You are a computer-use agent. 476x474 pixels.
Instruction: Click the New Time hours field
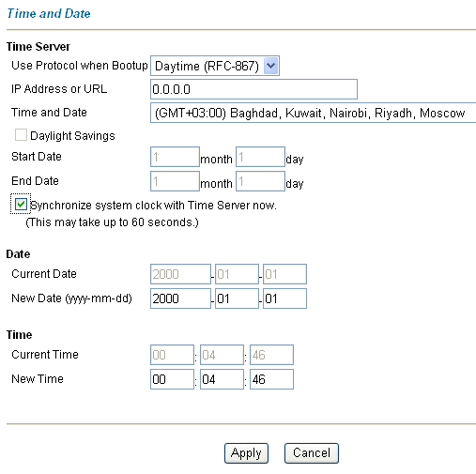pos(172,379)
